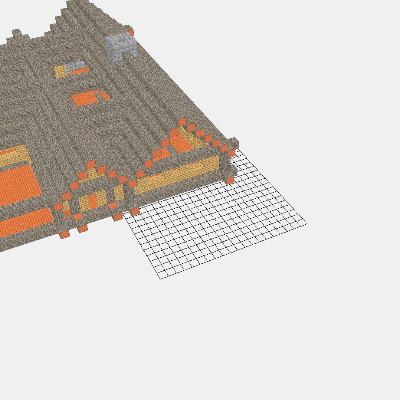The width and height of the screenshot is (400, 400).
Task: Click the isolated stone block on left ridge
Action: [16, 33]
